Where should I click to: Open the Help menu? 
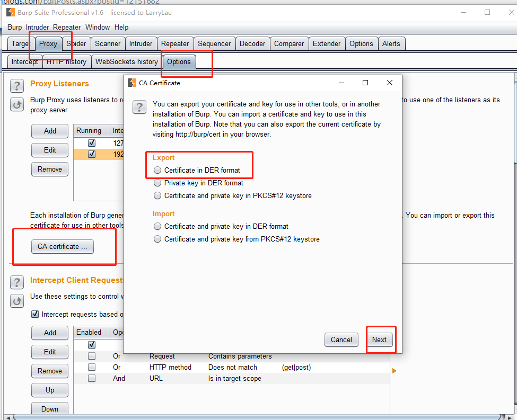(121, 28)
